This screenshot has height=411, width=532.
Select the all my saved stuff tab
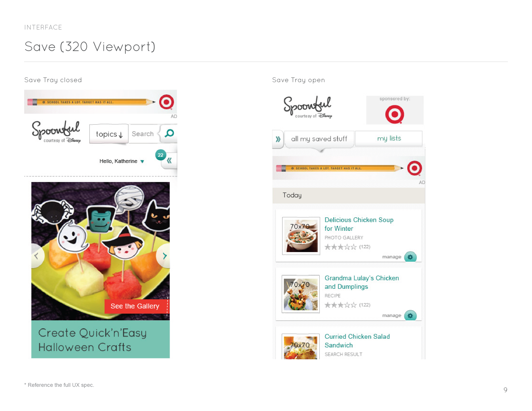click(319, 139)
